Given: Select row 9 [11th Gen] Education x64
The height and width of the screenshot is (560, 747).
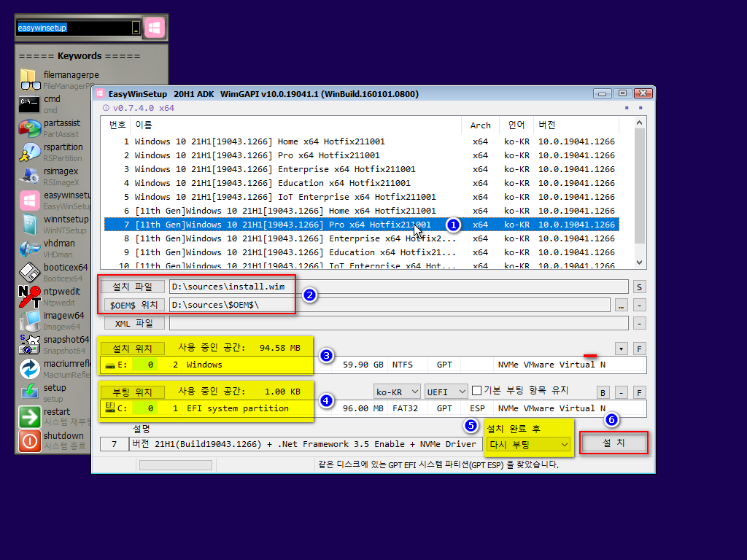Looking at the screenshot, I should [x=362, y=252].
